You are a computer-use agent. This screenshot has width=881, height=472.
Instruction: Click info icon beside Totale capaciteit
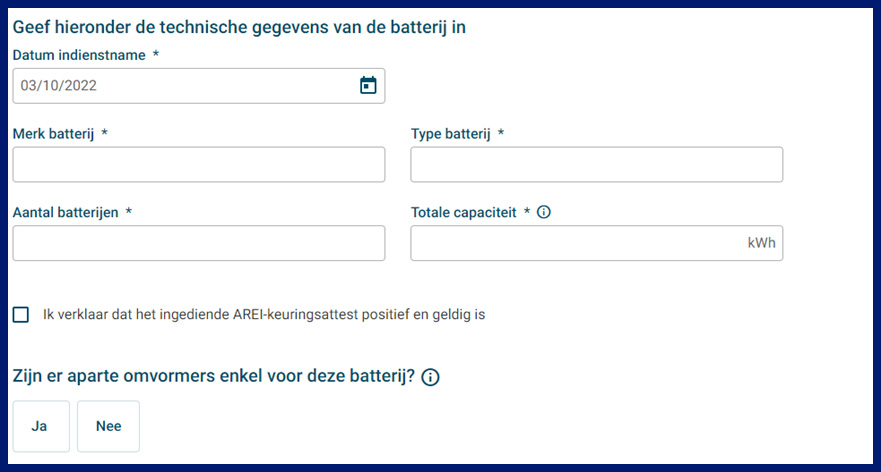pos(544,212)
